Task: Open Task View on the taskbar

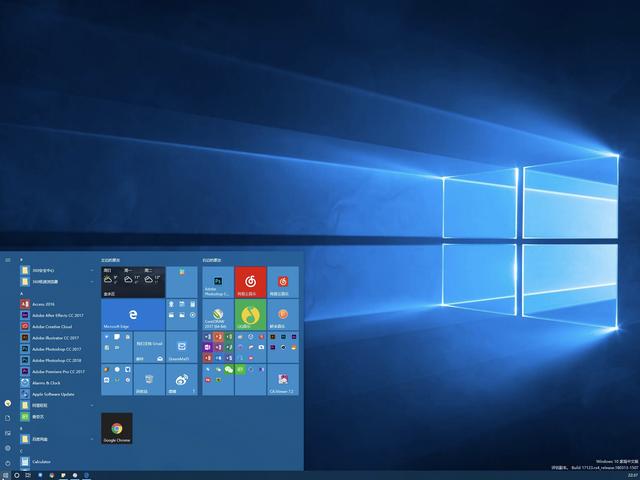Action: pos(28,476)
